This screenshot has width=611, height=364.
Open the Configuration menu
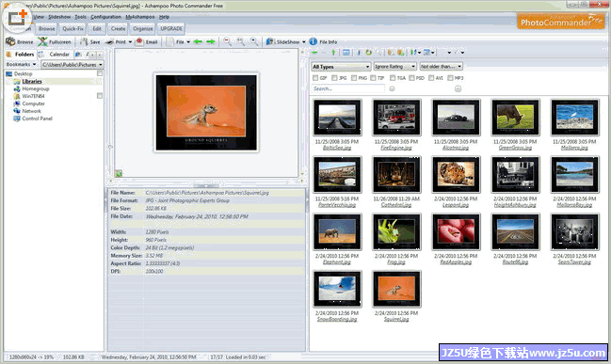click(x=105, y=17)
